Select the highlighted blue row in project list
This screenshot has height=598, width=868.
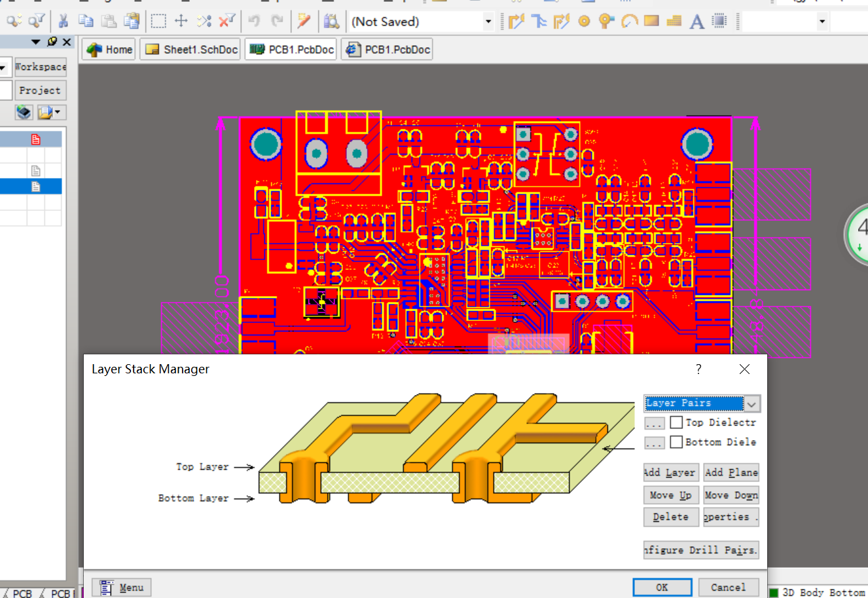point(31,187)
